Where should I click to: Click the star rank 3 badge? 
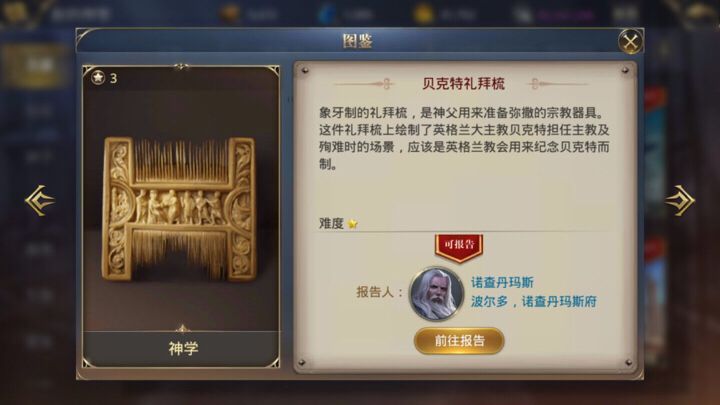[x=104, y=78]
